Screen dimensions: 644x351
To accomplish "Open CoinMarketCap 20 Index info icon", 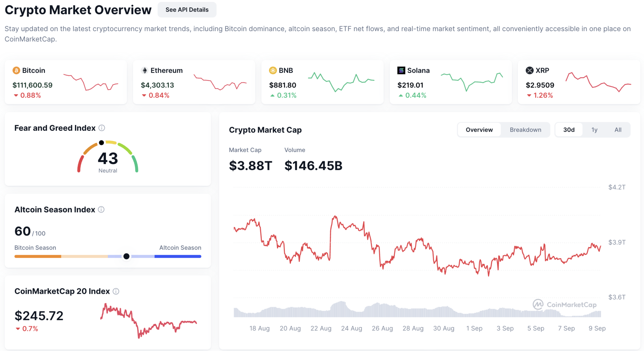I will pos(116,291).
